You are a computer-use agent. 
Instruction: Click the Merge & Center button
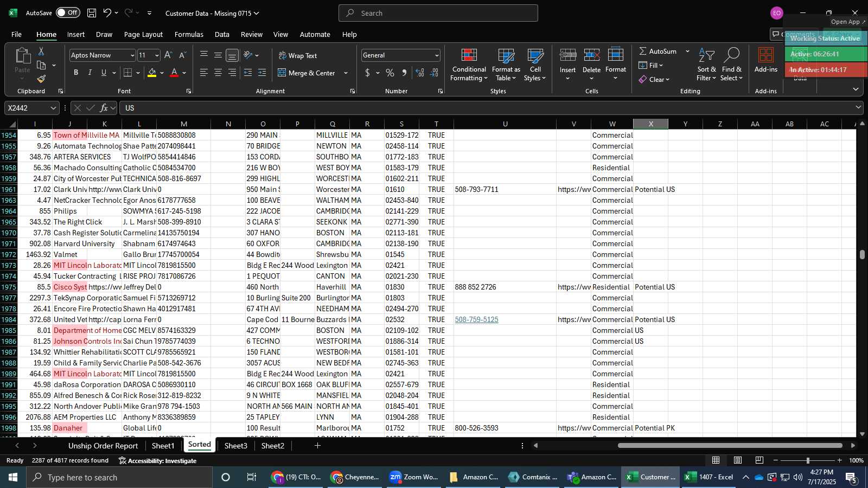click(307, 73)
